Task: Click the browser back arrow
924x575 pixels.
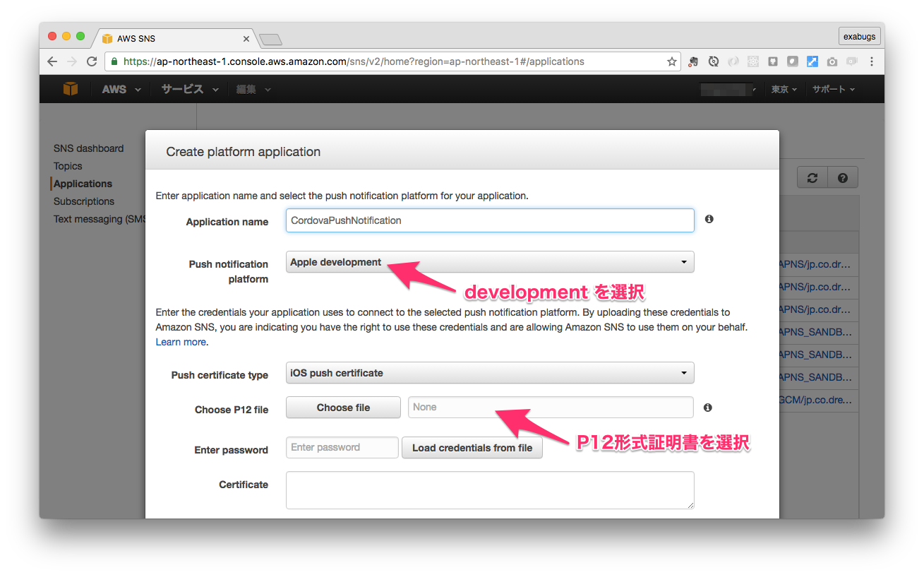Action: pos(52,61)
